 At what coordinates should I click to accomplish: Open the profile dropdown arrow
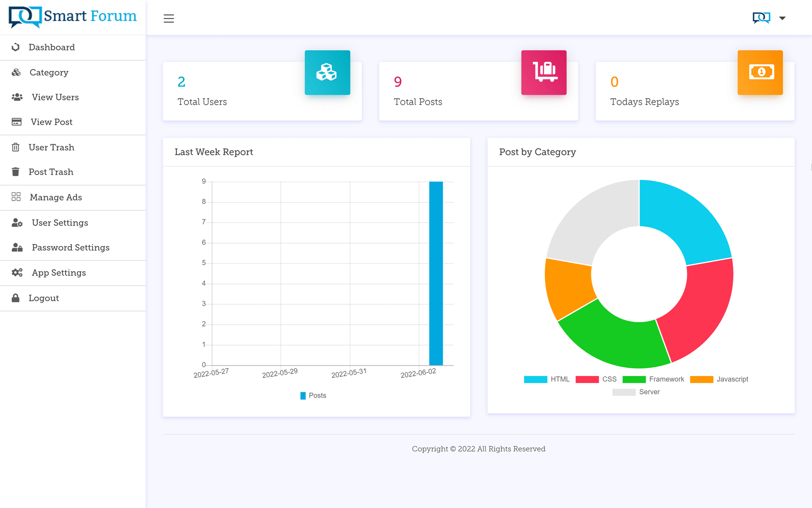coord(782,18)
